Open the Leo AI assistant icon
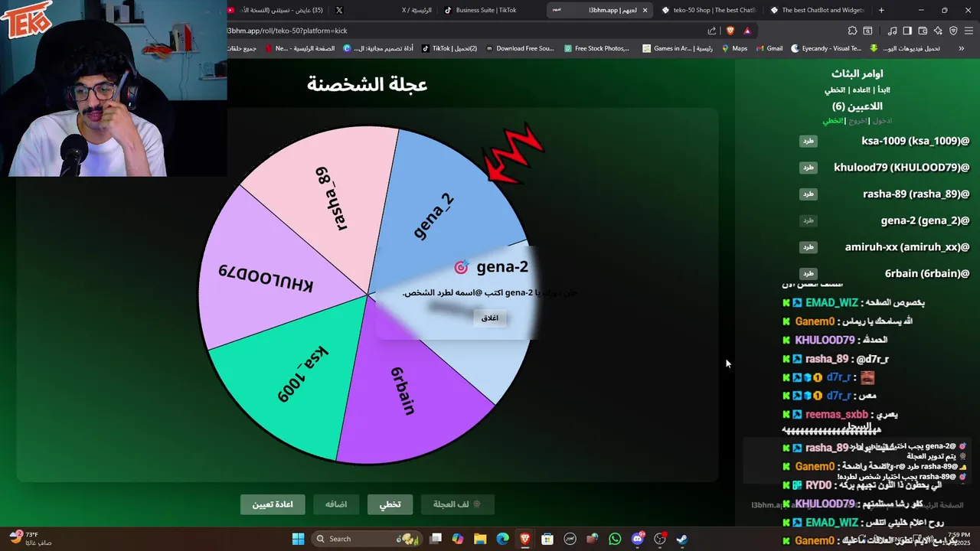 point(938,31)
